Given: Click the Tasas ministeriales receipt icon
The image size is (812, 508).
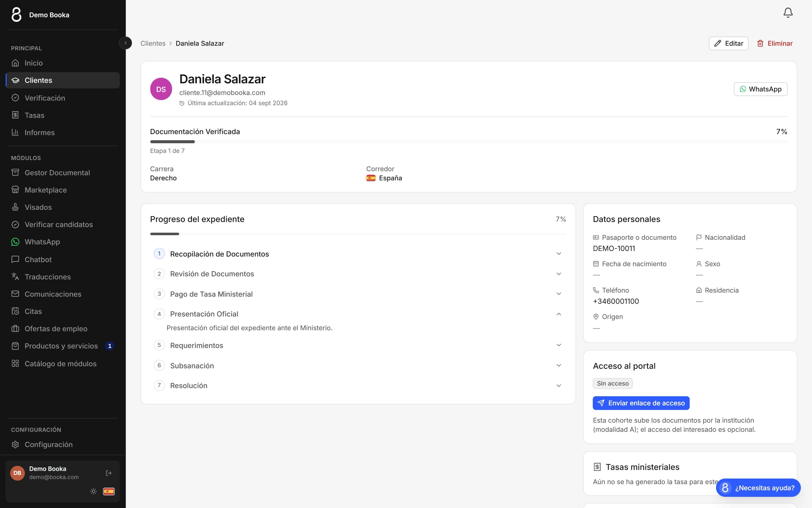Looking at the screenshot, I should 597,467.
